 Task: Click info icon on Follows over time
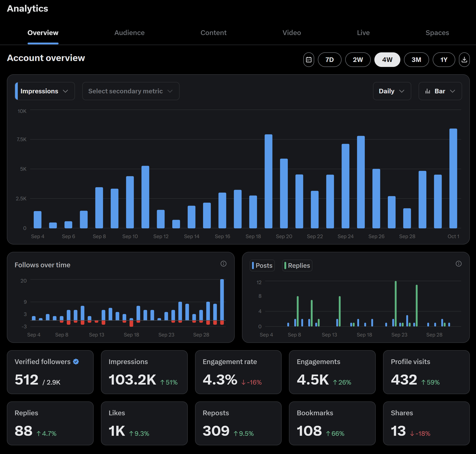point(223,263)
